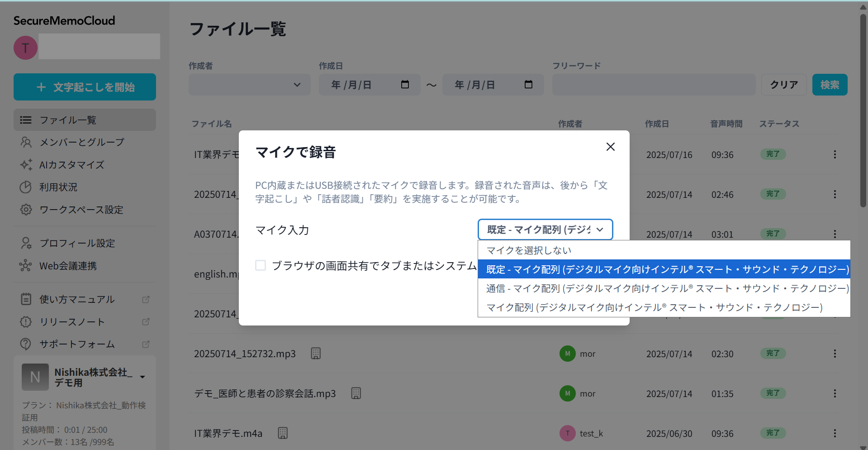
Task: Click the ワークスペース設定 gear icon
Action: click(x=26, y=210)
